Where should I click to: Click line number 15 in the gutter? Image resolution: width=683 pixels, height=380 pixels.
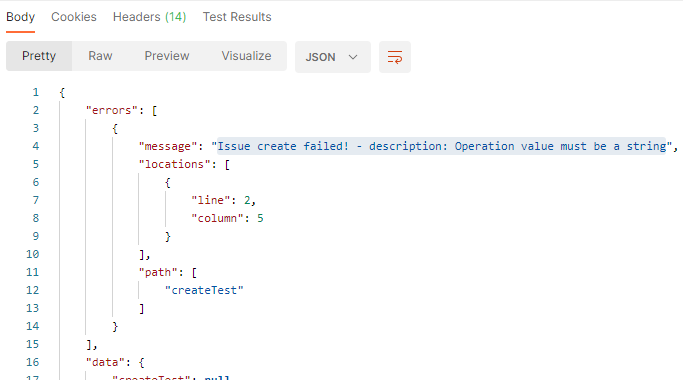click(32, 344)
